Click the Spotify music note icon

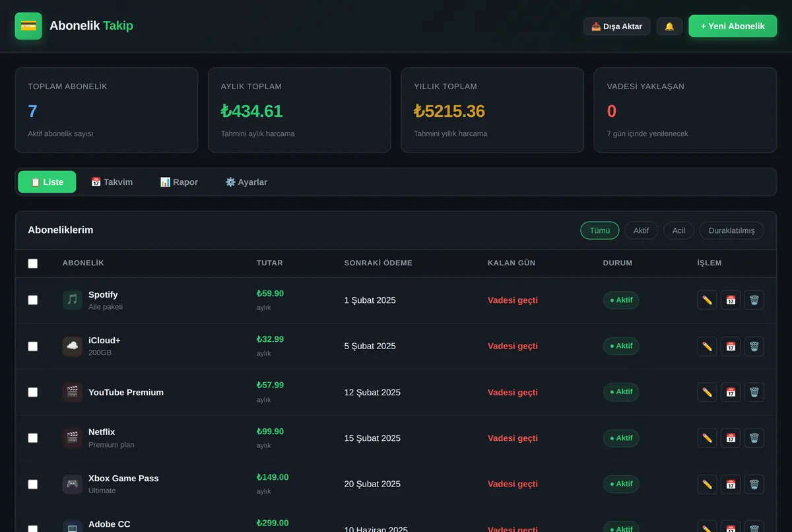(x=73, y=300)
